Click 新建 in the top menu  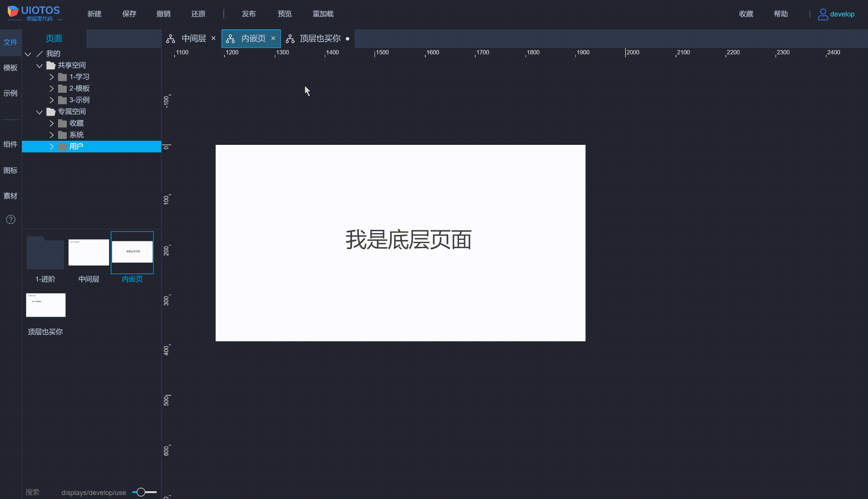click(x=95, y=14)
